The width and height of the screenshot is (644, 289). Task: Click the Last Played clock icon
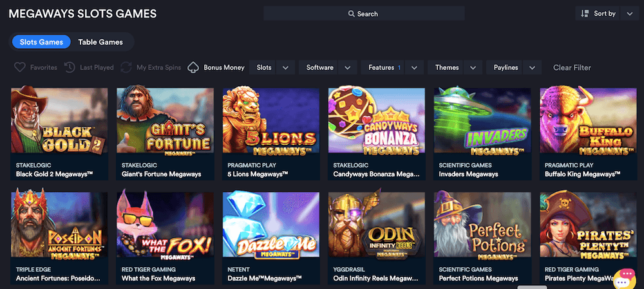[70, 68]
